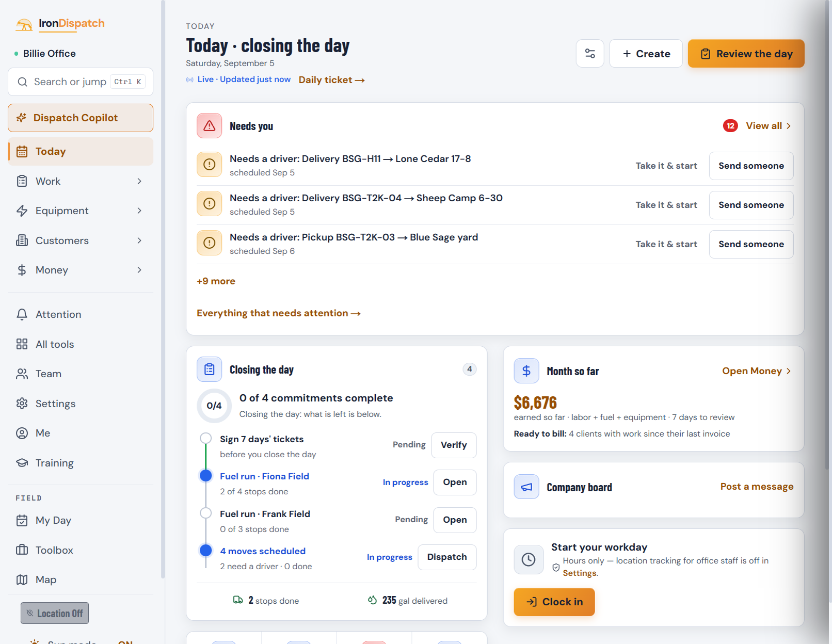This screenshot has width=832, height=644.
Task: Click the filter sliders icon button
Action: (x=590, y=54)
